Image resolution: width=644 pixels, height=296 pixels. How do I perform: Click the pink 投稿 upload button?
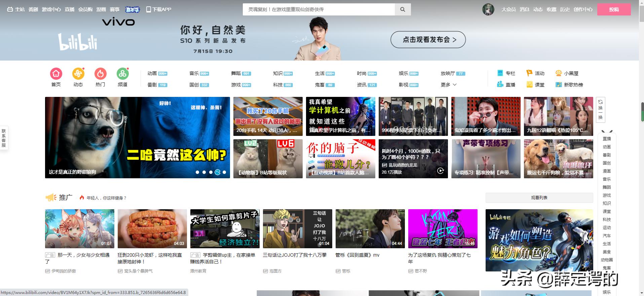pyautogui.click(x=614, y=9)
